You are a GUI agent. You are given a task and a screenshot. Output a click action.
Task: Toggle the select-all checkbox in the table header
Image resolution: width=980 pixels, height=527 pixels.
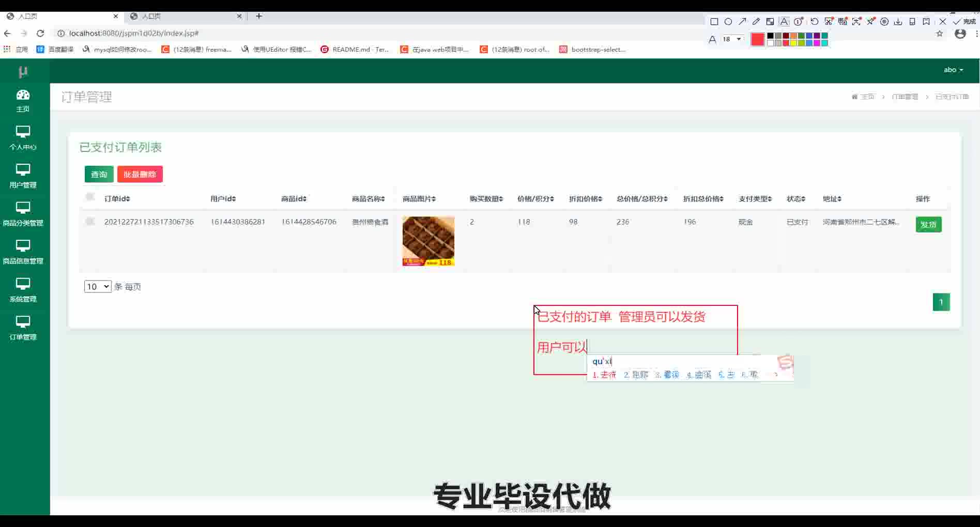coord(90,197)
